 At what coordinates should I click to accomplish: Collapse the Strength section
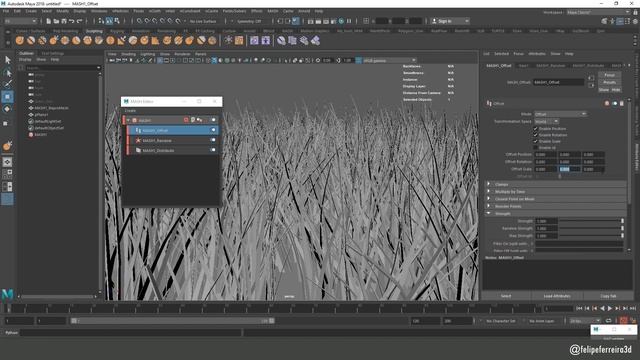(557, 213)
